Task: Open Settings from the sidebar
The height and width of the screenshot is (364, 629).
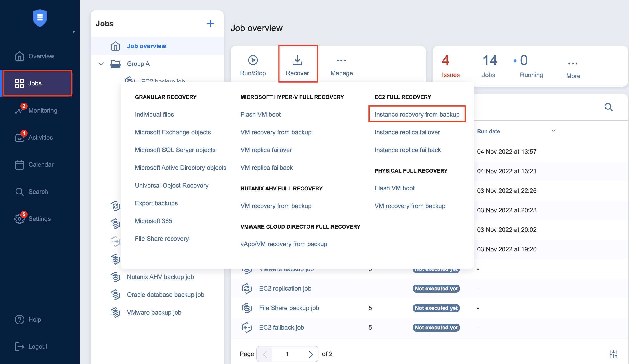Action: 33,218
